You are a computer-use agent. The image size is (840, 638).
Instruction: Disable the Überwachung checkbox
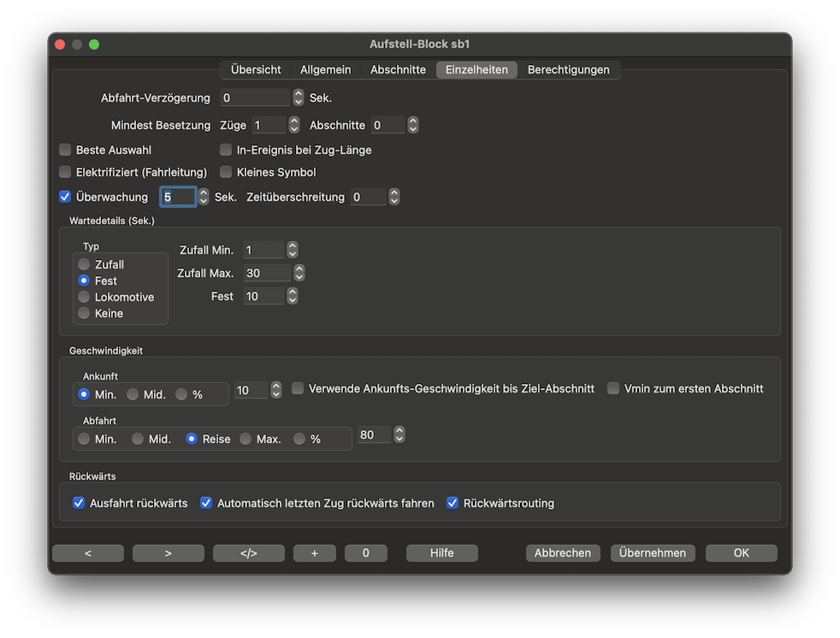click(65, 198)
